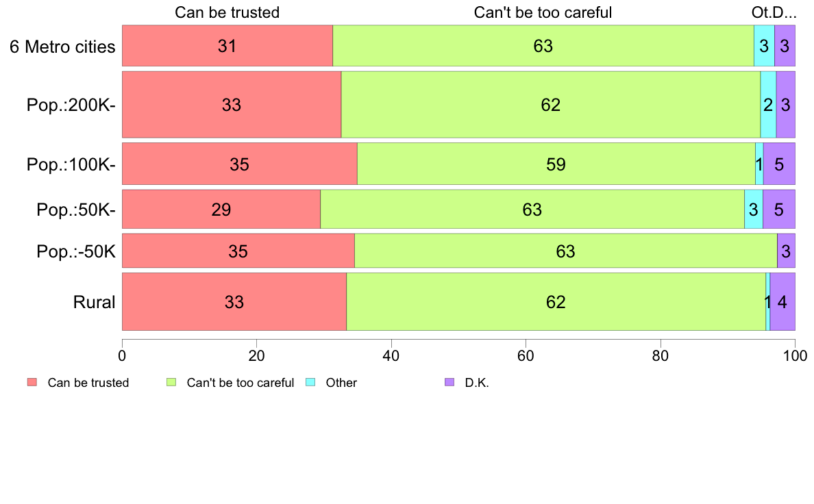Click the 'Can be trusted' column header
Image resolution: width=814 pixels, height=504 pixels.
tap(227, 12)
